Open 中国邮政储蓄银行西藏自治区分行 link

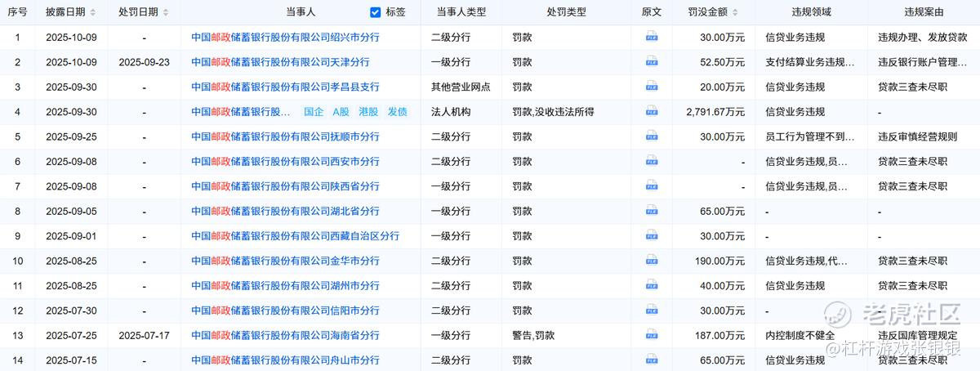point(295,236)
